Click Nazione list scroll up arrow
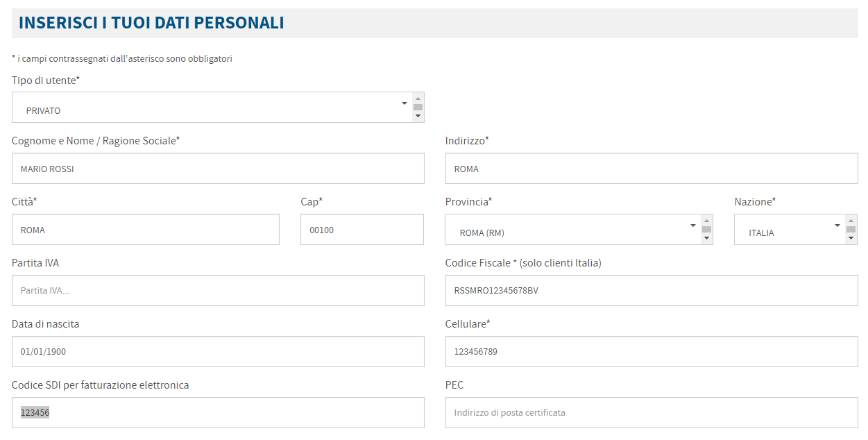 click(x=851, y=220)
